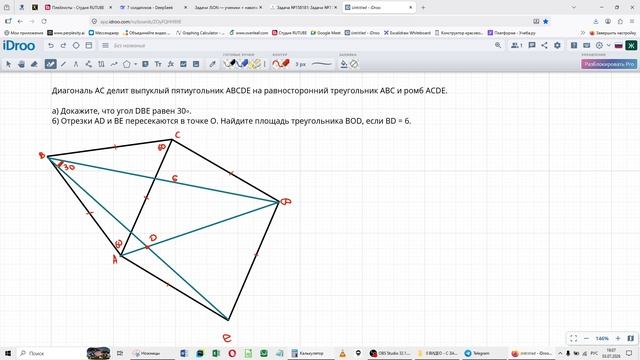
Task: Open OBS Studio from the taskbar
Action: click(391, 353)
